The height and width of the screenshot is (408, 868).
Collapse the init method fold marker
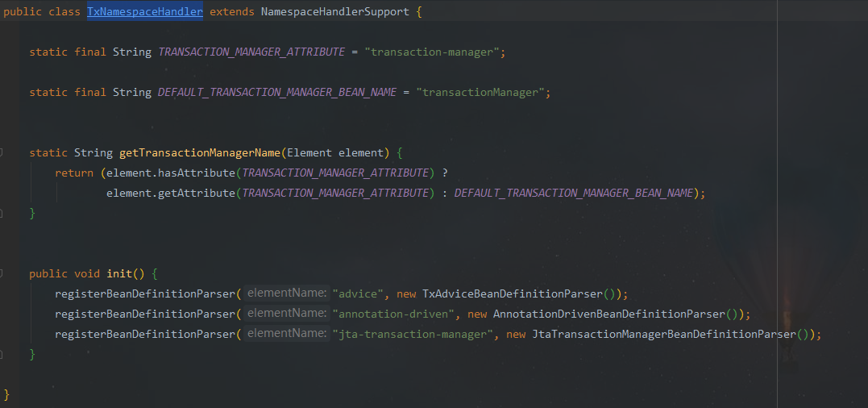pyautogui.click(x=2, y=273)
